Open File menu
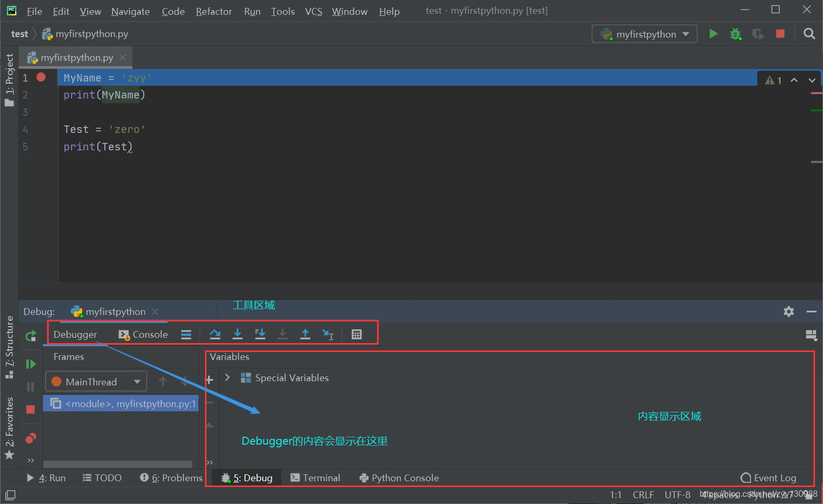Viewport: 823px width, 504px height. point(34,11)
